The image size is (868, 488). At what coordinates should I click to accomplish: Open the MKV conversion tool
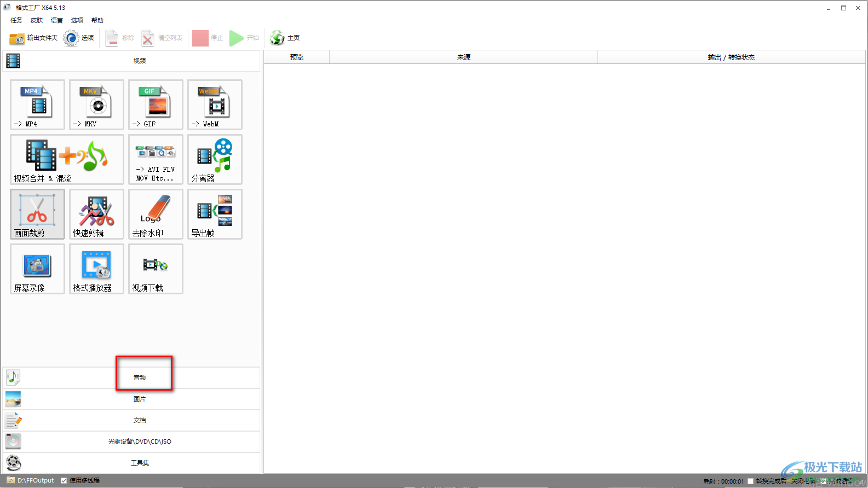click(96, 104)
